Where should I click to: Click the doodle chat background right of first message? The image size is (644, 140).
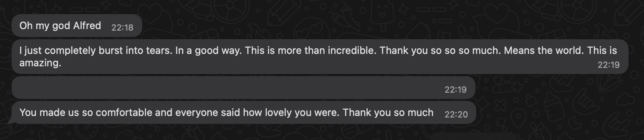pos(387,23)
